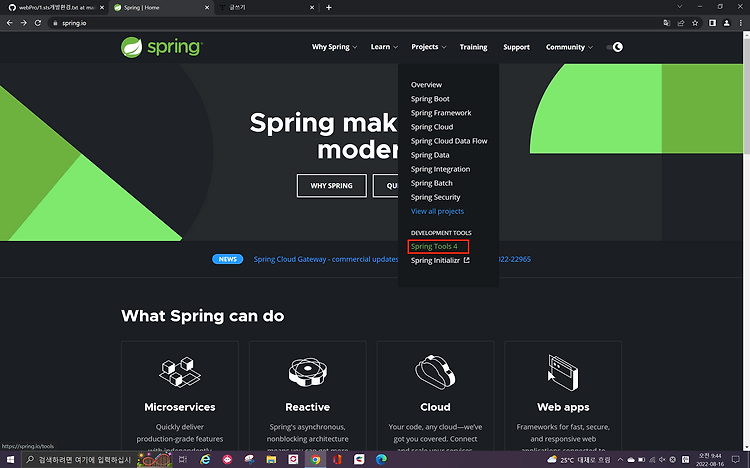Select Spring Security in the menu
750x468 pixels.
(x=435, y=197)
